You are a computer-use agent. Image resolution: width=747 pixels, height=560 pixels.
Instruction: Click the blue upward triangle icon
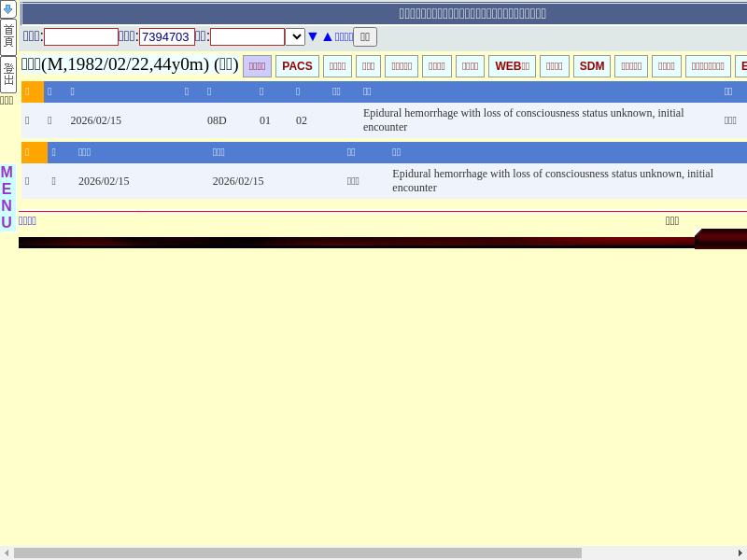[x=327, y=36]
